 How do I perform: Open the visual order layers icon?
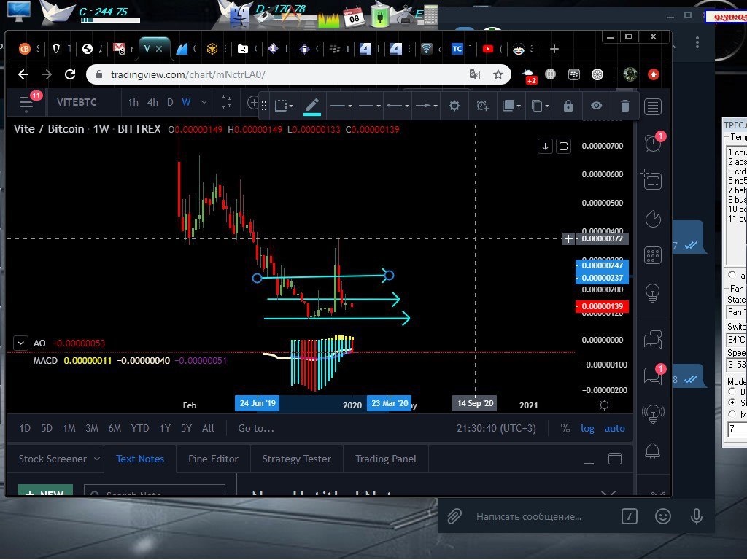[x=511, y=106]
